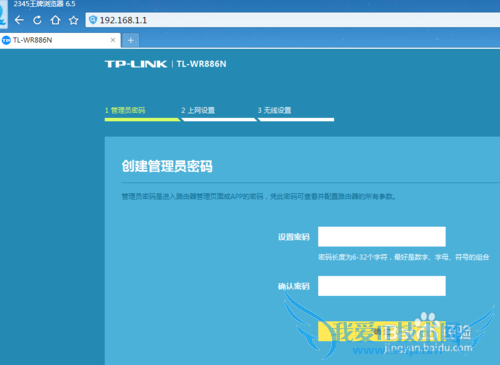The width and height of the screenshot is (500, 365).
Task: Open a new tab with the plus button
Action: 131,40
